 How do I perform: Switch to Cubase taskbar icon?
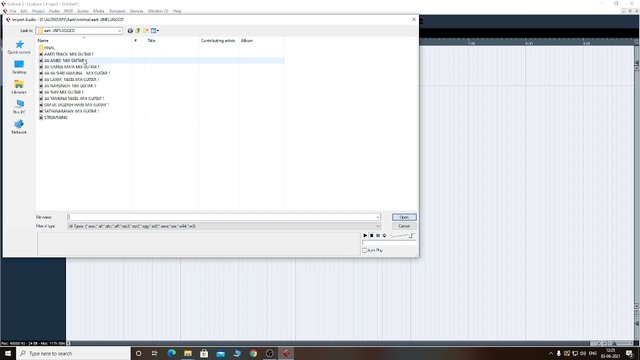286,353
